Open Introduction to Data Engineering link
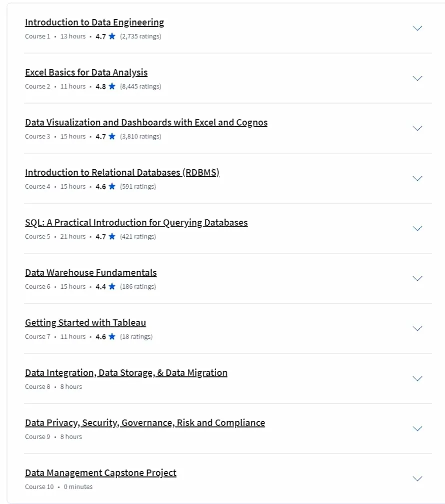The width and height of the screenshot is (445, 504). tap(94, 23)
